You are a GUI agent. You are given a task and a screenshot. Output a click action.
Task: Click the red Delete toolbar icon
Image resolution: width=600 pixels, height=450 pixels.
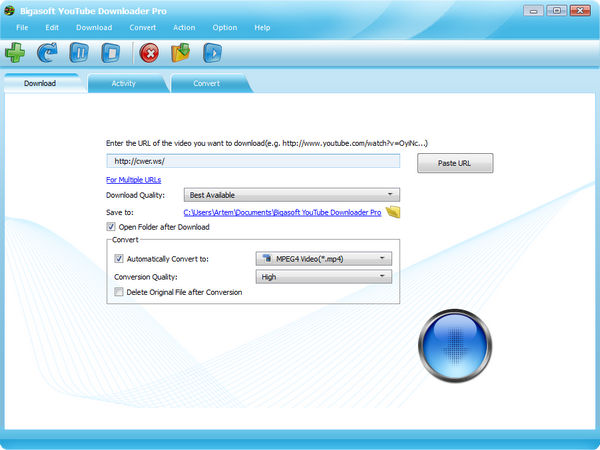tap(149, 53)
